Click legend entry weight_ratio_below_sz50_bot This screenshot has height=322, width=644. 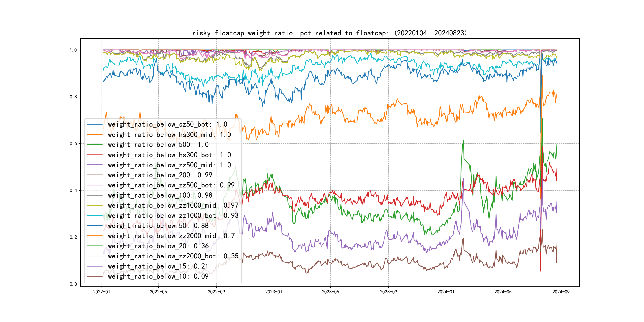pyautogui.click(x=167, y=124)
